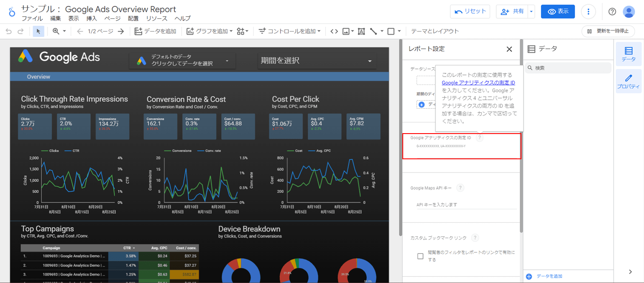Close the レポート設定 panel
Screen dimensions: 644x283
[x=509, y=49]
